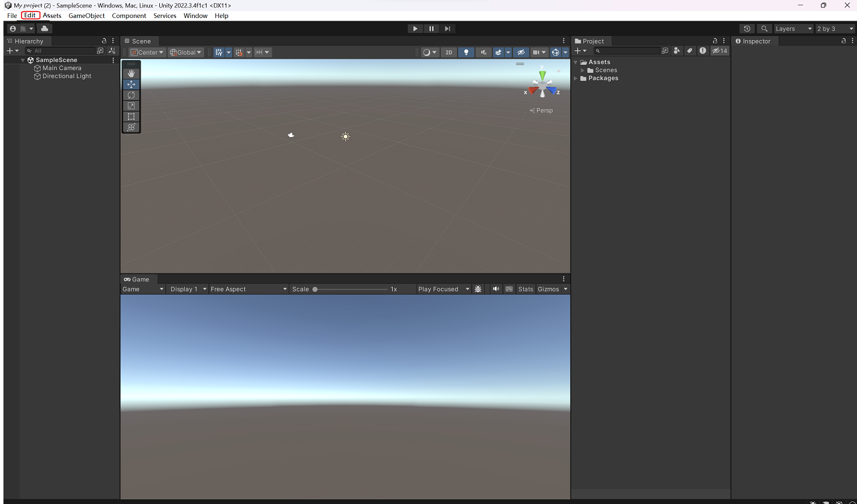Select the Hand view tool
The width and height of the screenshot is (857, 504).
click(131, 74)
